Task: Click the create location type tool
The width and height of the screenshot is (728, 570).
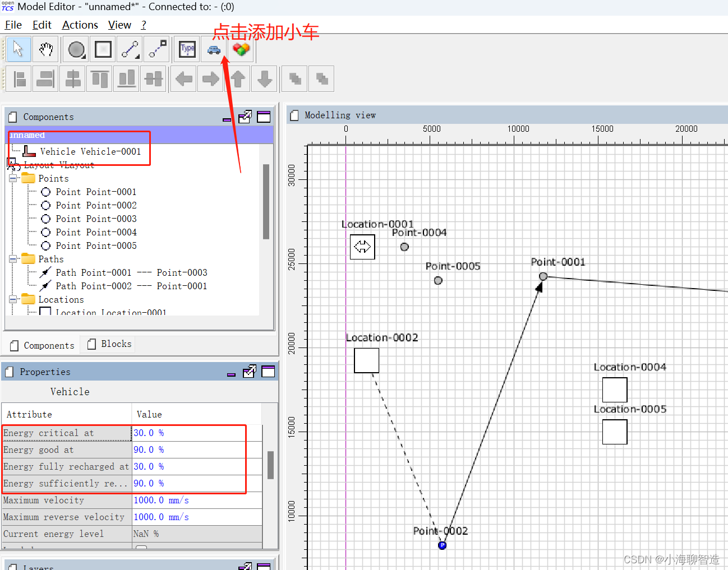Action: point(187,49)
